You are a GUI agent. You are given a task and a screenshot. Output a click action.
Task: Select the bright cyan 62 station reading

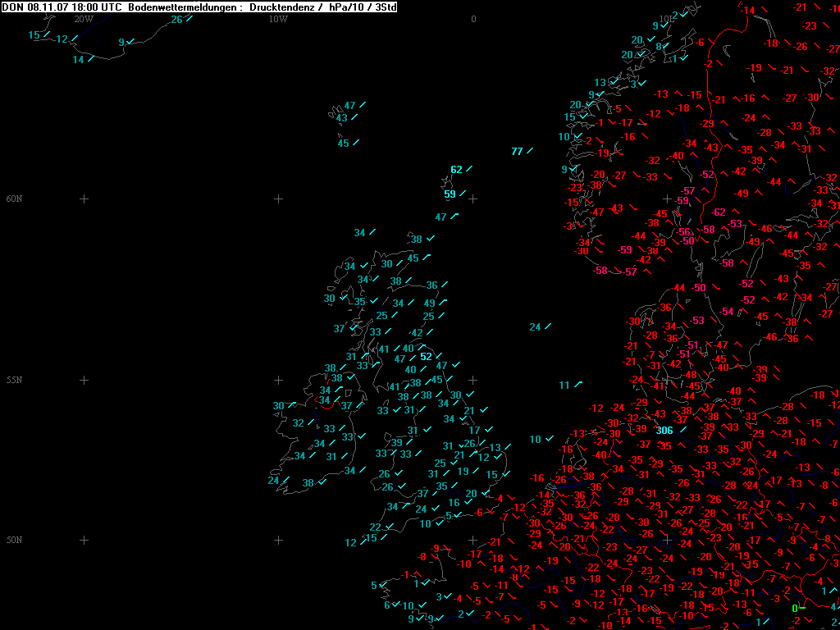click(456, 170)
